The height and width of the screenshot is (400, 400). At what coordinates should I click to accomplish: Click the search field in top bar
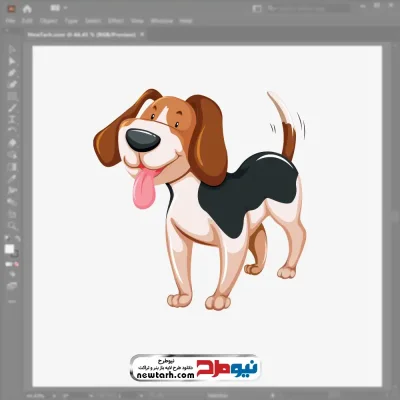(x=308, y=8)
